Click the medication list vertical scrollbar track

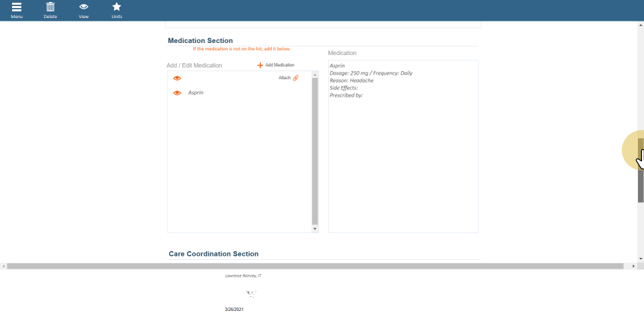(315, 151)
